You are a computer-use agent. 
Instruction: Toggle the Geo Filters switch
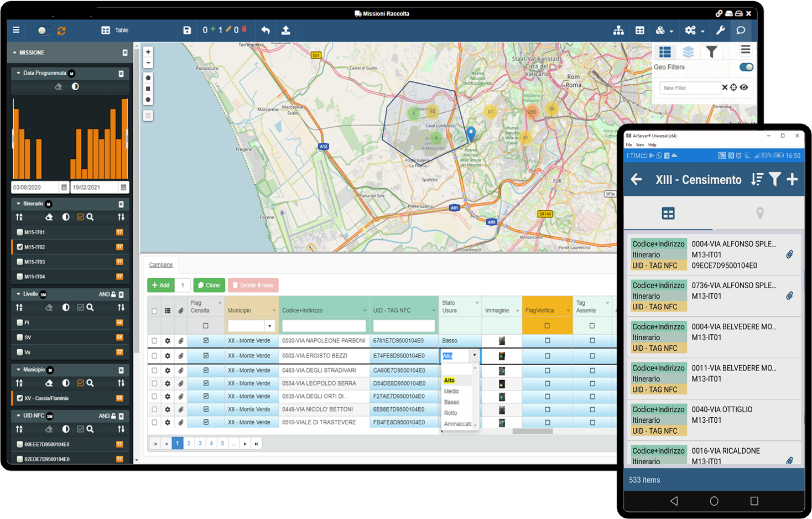tap(746, 67)
